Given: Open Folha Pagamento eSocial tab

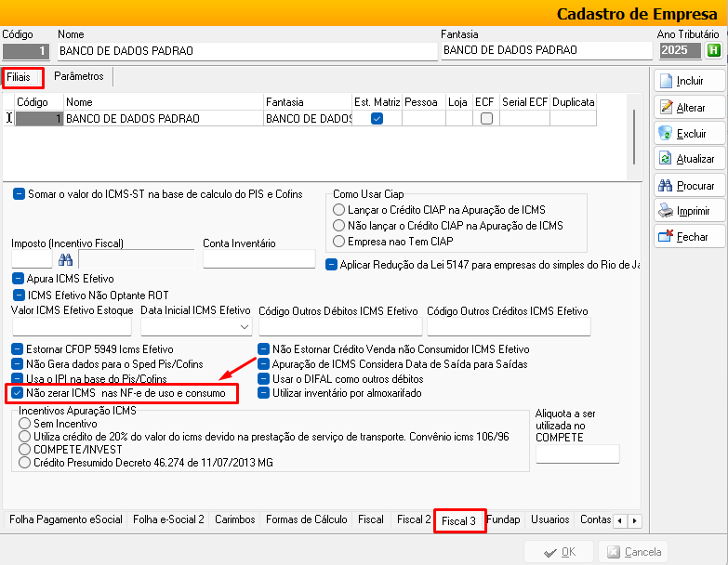Looking at the screenshot, I should click(66, 519).
